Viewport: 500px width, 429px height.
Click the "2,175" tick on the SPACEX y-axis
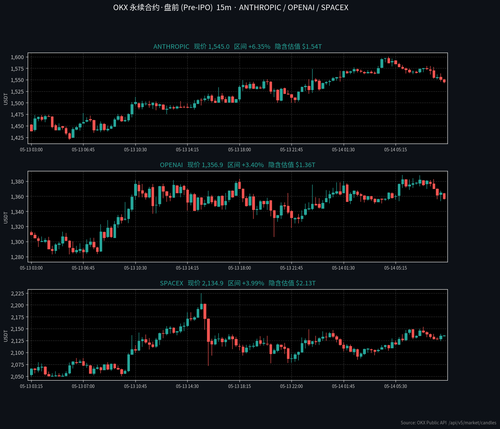point(17,317)
